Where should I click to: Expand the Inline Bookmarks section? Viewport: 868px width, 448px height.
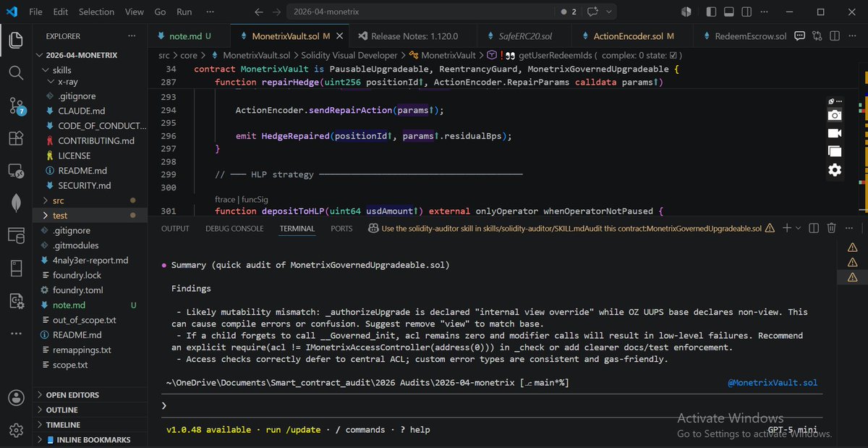[89, 439]
